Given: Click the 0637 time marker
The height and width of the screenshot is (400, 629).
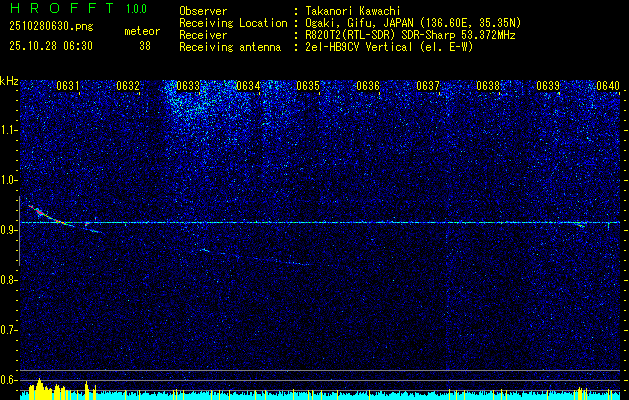Looking at the screenshot, I should 428,85.
